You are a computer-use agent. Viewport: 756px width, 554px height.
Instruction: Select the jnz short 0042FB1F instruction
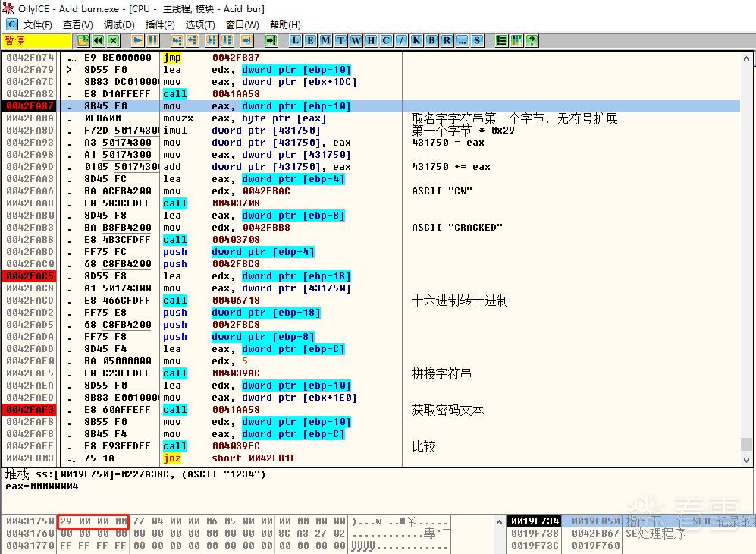coord(230,458)
